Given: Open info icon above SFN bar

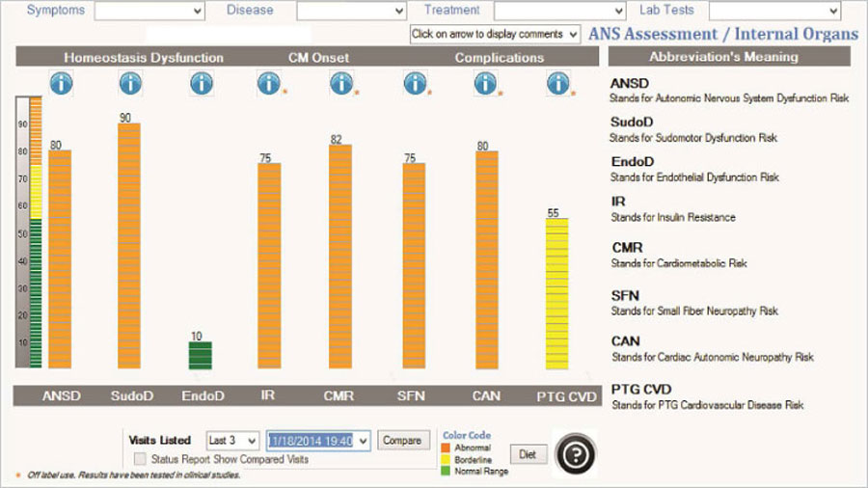Looking at the screenshot, I should (415, 84).
